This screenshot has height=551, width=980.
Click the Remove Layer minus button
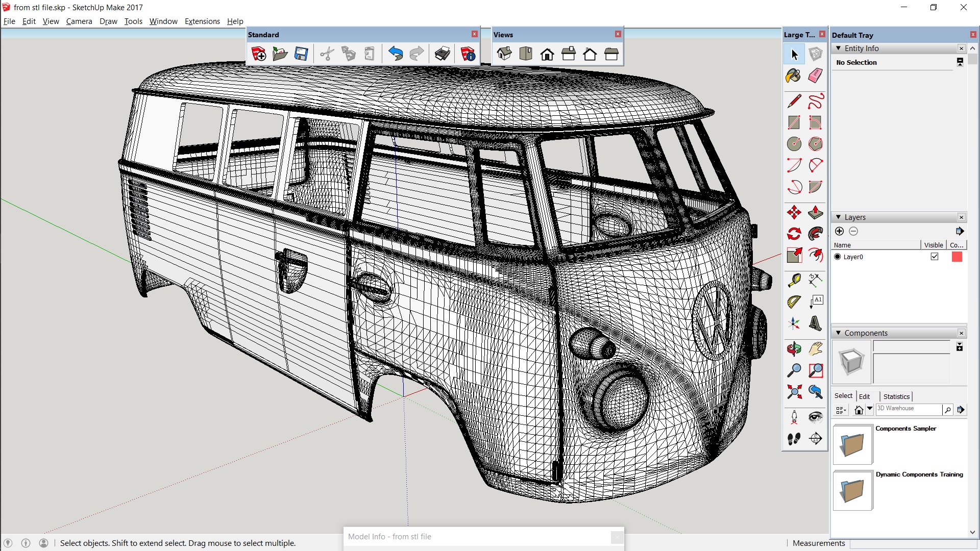(853, 231)
